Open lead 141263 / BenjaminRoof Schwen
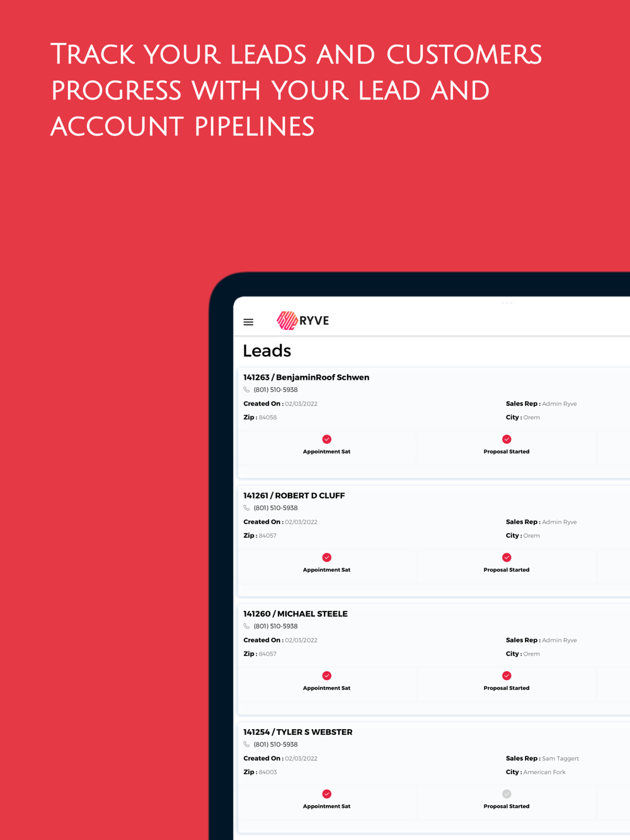The height and width of the screenshot is (840, 630). tap(306, 377)
